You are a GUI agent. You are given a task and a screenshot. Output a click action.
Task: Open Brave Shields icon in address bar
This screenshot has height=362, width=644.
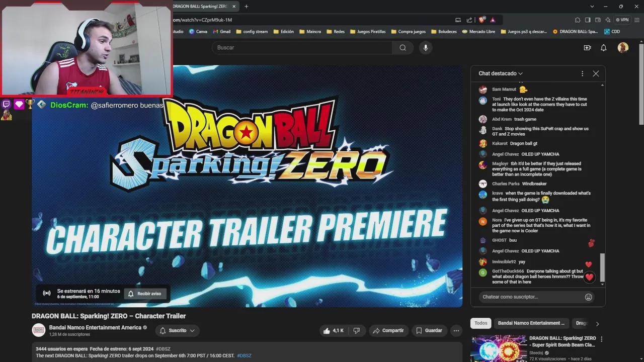point(482,20)
